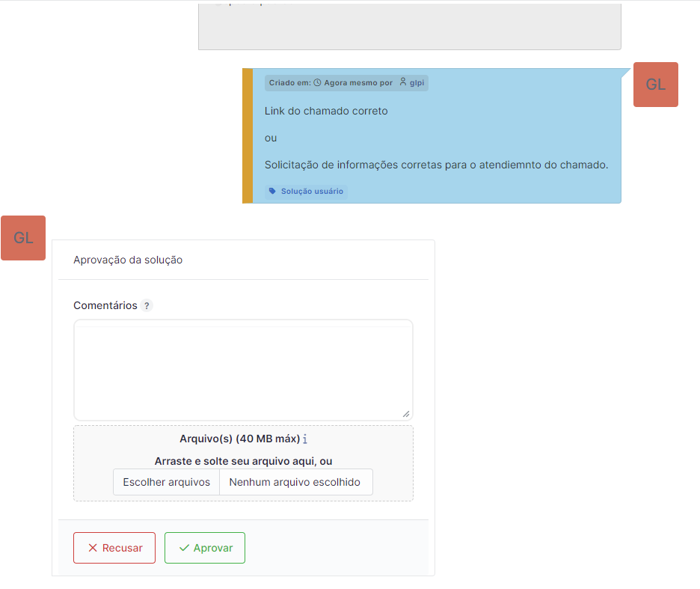Click the clock icon beside "Agora mesmo"
This screenshot has height=589, width=700.
tap(316, 82)
